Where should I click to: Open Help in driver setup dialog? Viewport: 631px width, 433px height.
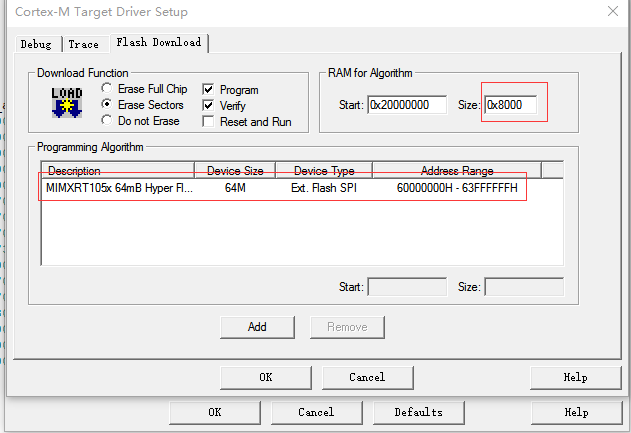tap(575, 377)
